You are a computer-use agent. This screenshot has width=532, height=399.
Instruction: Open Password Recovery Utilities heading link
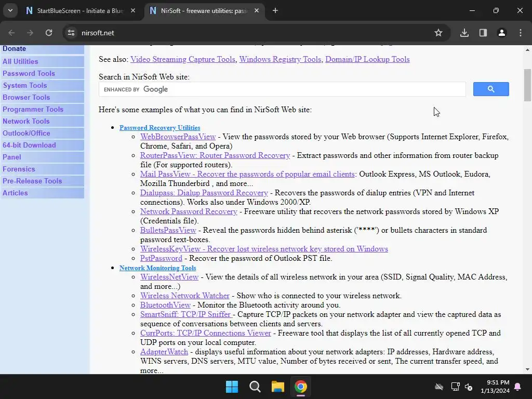click(x=160, y=128)
